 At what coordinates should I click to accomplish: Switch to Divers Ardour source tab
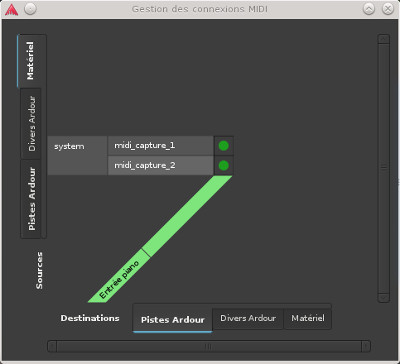click(x=31, y=124)
